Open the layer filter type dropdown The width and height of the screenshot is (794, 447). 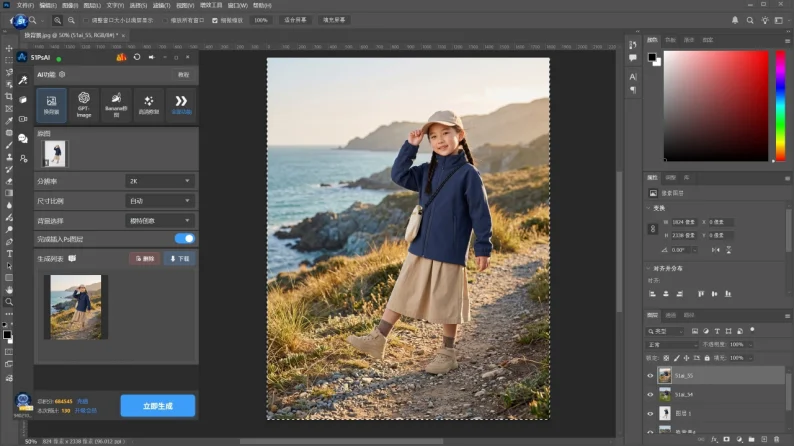coord(666,331)
